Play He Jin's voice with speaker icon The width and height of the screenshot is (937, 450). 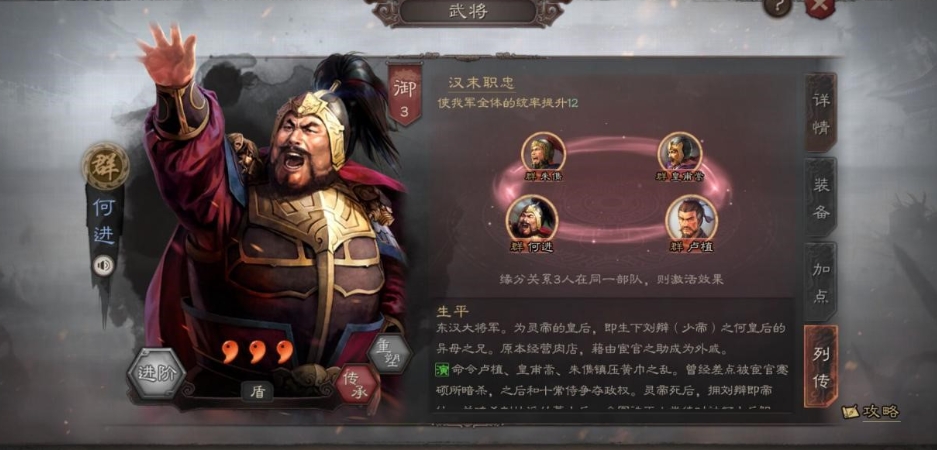pyautogui.click(x=104, y=265)
